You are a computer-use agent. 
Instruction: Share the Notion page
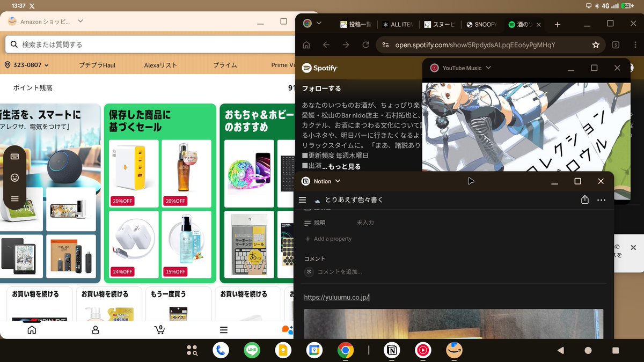click(x=585, y=200)
